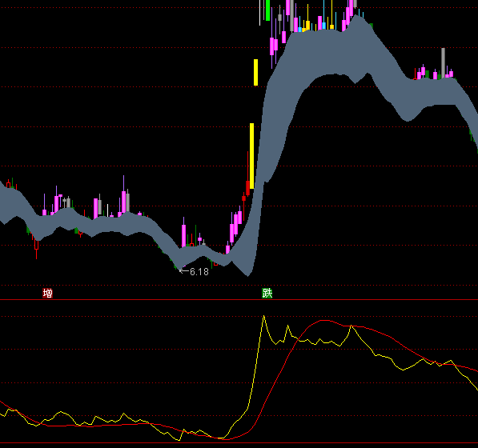Click the arrow pointing to the 6.18 low

tap(184, 270)
